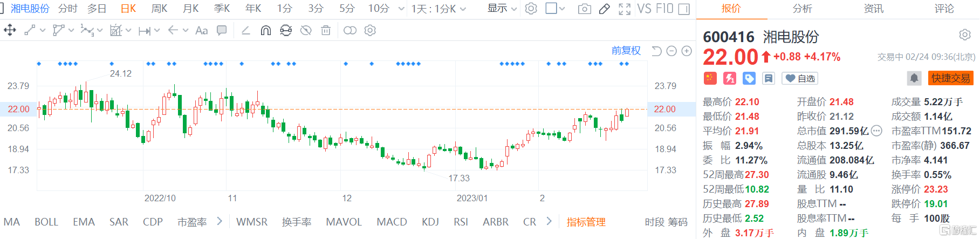Hide all drawings with eye-slash icon
The image size is (980, 239).
(306, 31)
